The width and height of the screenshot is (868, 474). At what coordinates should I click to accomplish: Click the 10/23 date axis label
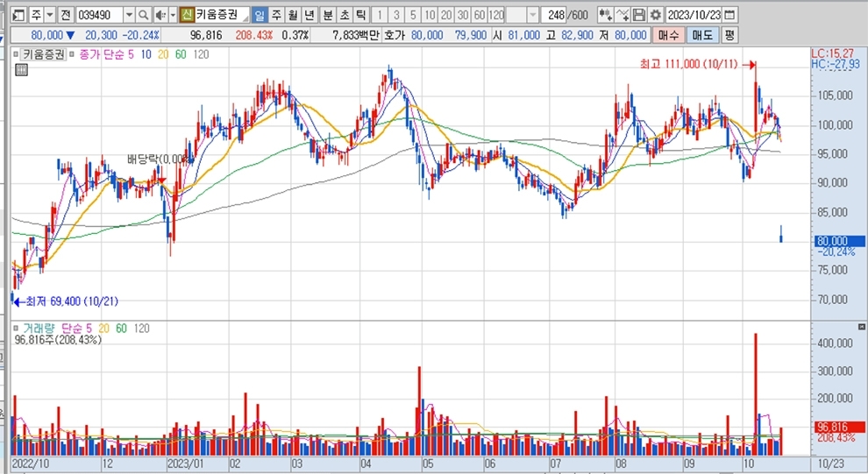tap(831, 463)
